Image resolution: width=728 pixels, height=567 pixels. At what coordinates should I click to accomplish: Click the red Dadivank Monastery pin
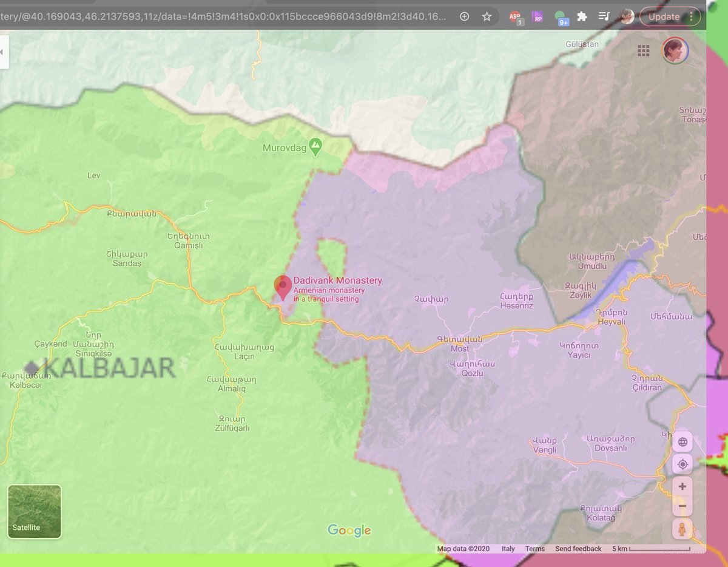[283, 288]
